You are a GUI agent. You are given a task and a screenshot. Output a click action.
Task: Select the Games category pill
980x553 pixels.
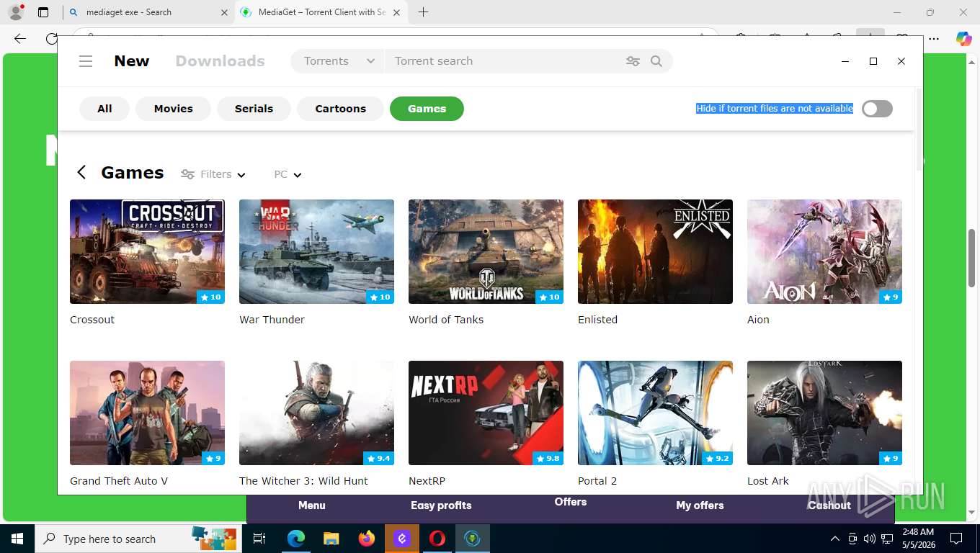point(427,109)
